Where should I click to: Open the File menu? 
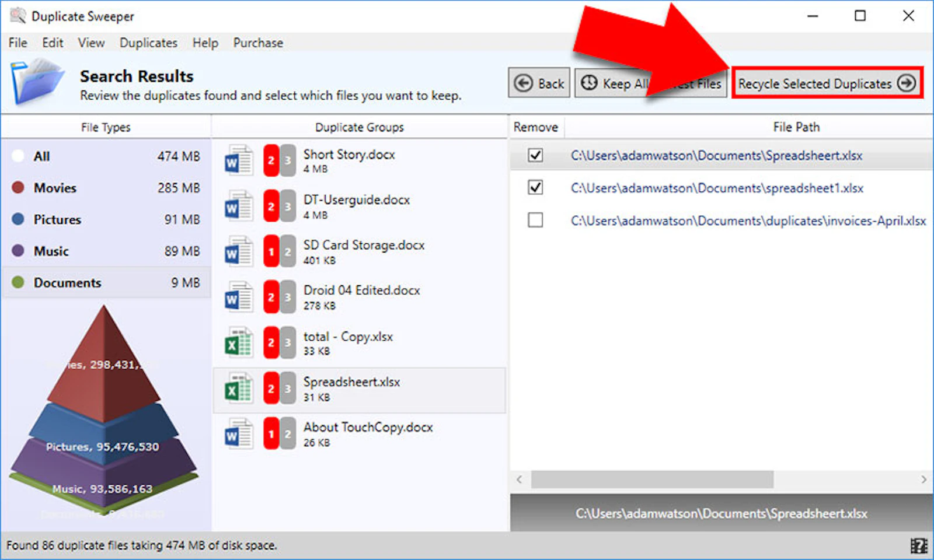[x=18, y=43]
